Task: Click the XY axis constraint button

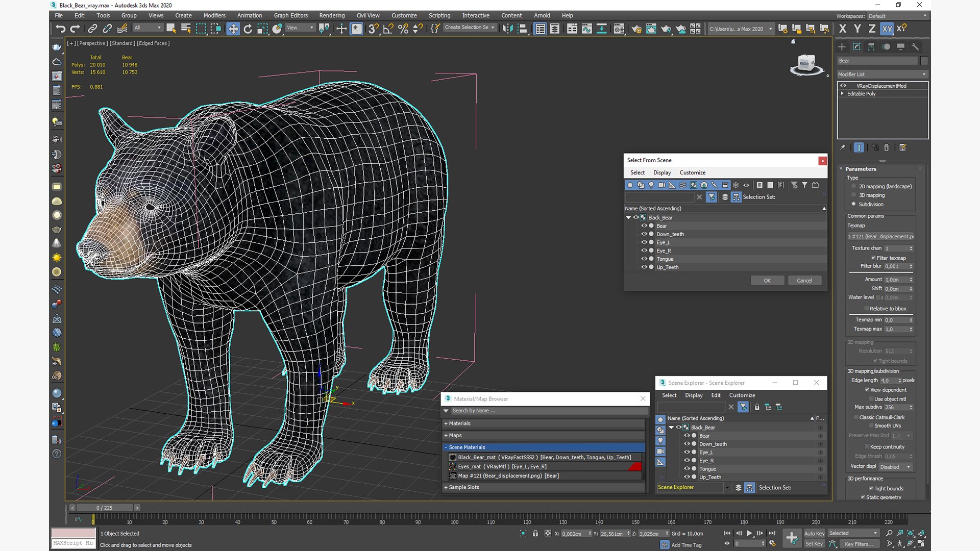Action: pyautogui.click(x=887, y=29)
